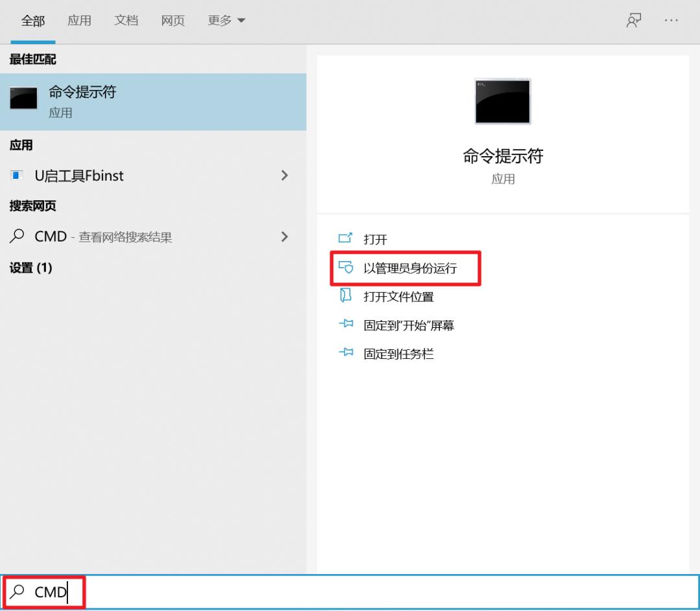Click the open icon beside 打开

click(x=346, y=238)
